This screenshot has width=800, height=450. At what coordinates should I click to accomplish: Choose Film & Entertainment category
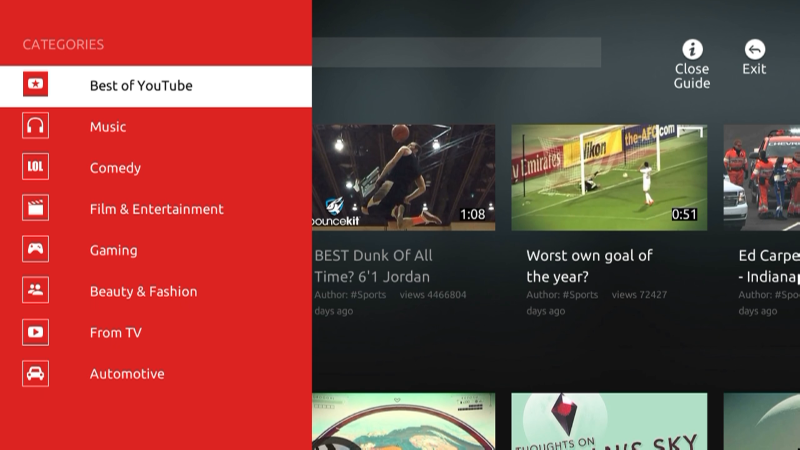coord(156,209)
